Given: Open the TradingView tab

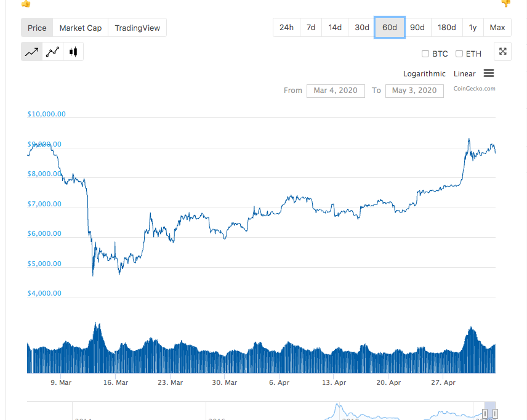Looking at the screenshot, I should coord(137,28).
